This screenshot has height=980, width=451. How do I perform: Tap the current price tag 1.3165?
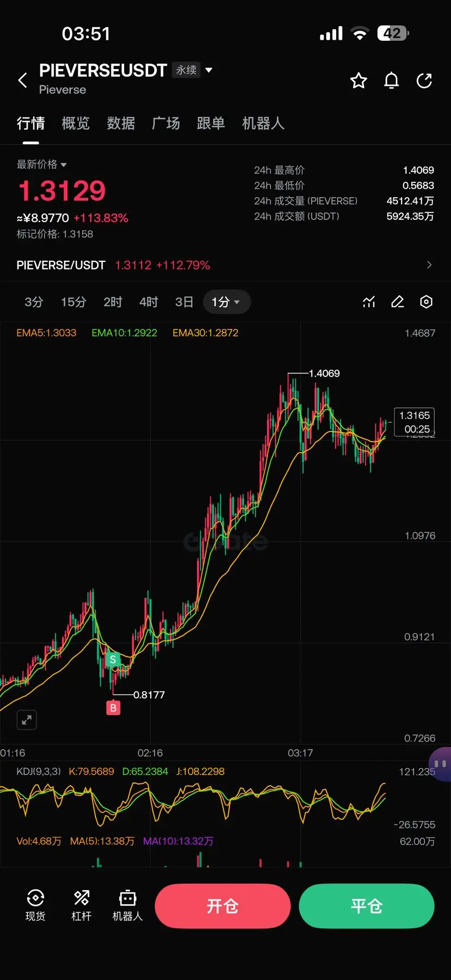tap(415, 422)
